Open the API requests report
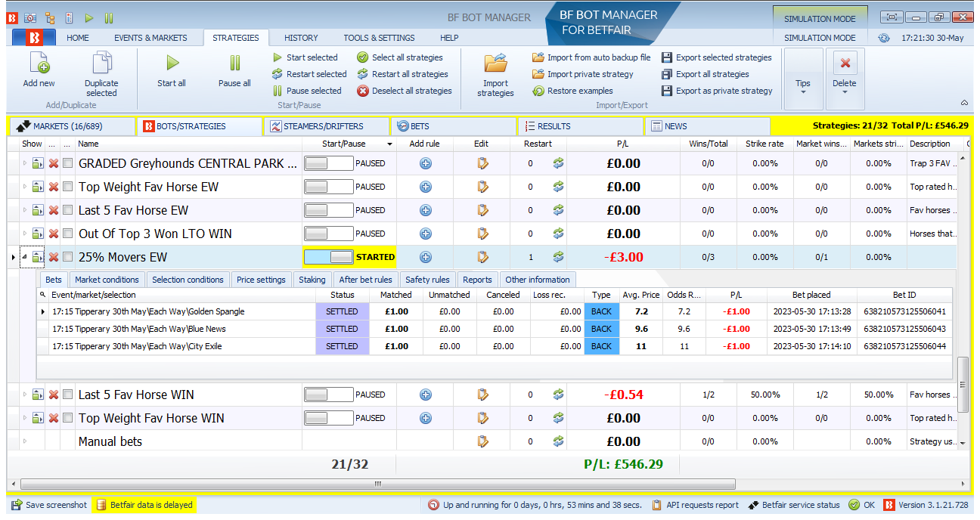This screenshot has width=980, height=520. (696, 505)
